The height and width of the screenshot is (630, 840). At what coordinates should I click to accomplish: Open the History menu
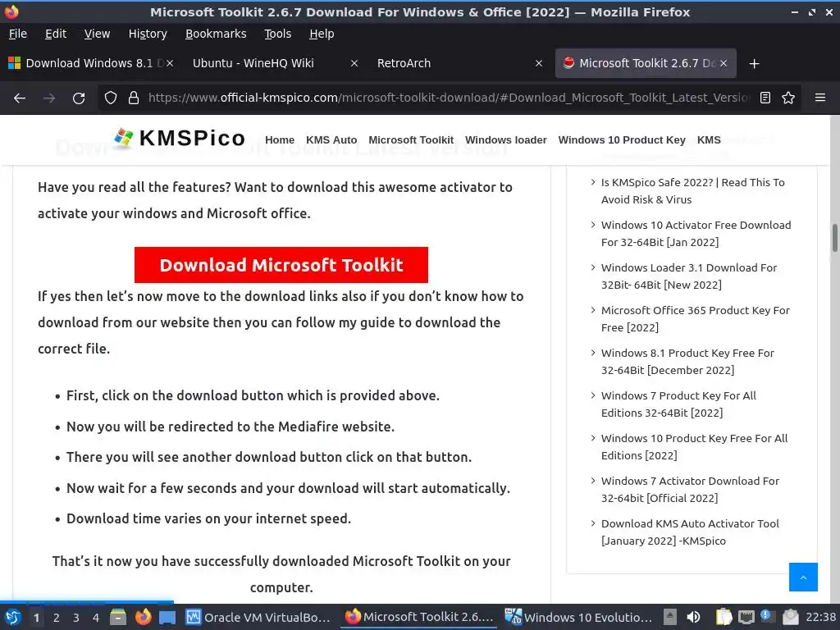(148, 34)
